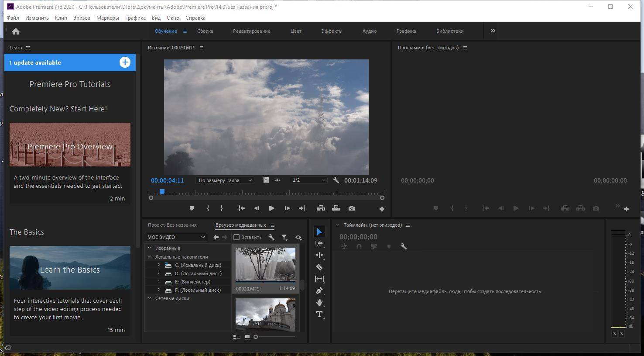The height and width of the screenshot is (356, 644).
Task: Mark In point in Source monitor
Action: coord(208,208)
